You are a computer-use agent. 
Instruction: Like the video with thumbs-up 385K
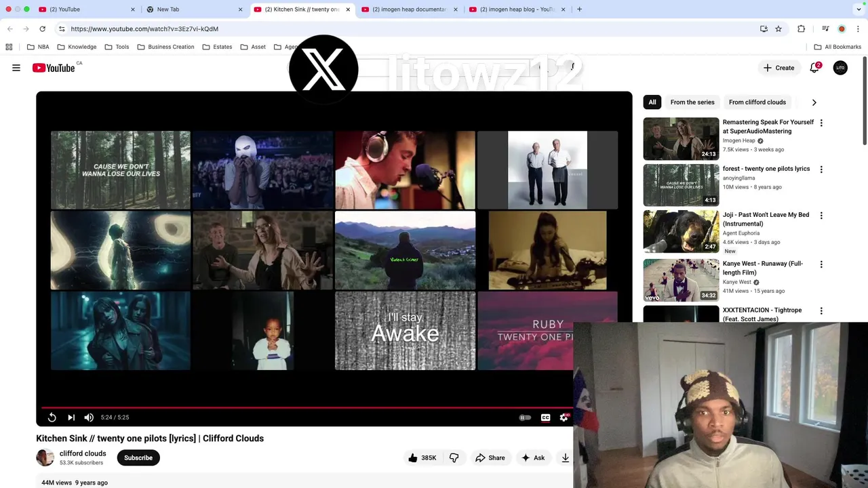[422, 458]
